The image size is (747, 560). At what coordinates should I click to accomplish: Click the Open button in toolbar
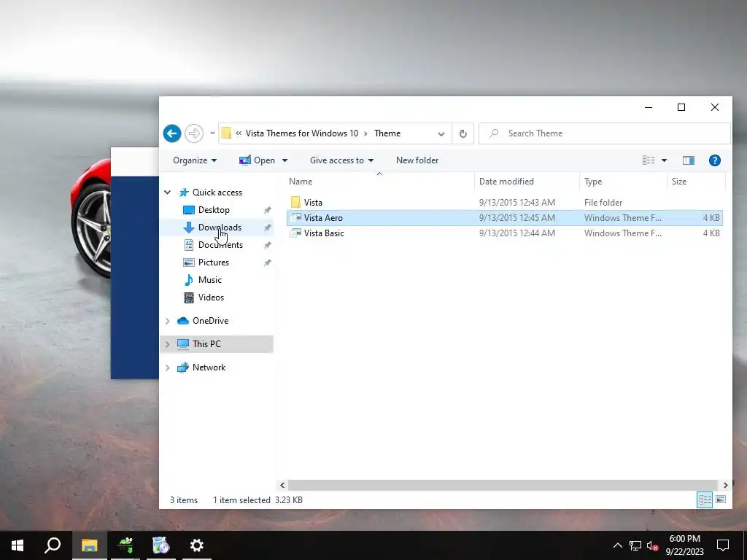258,160
